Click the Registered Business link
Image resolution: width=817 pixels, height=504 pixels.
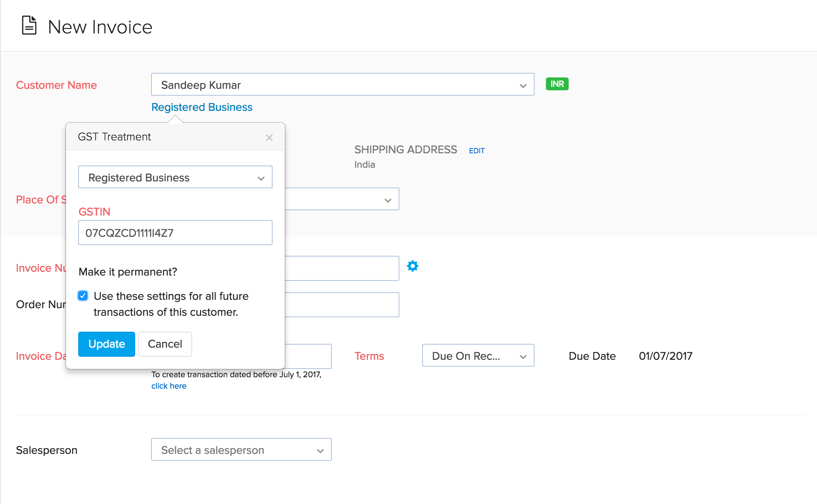coord(202,107)
